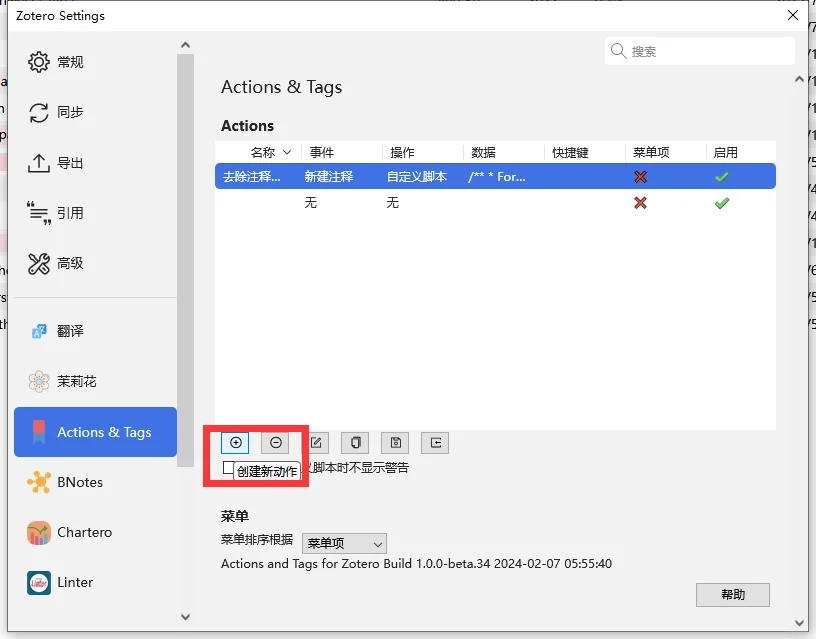Click the edit action pencil button
816x639 pixels.
(316, 443)
